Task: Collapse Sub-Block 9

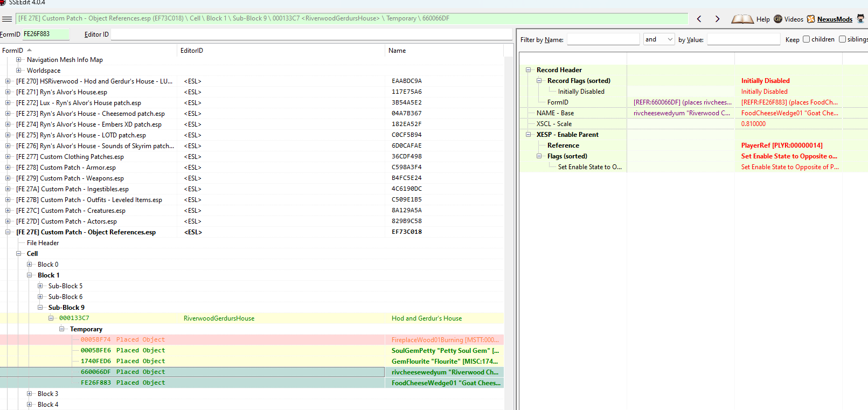Action: (40, 308)
